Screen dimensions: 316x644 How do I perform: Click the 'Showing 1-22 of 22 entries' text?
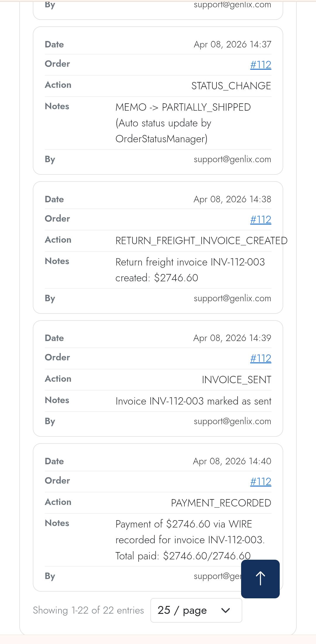[88, 610]
